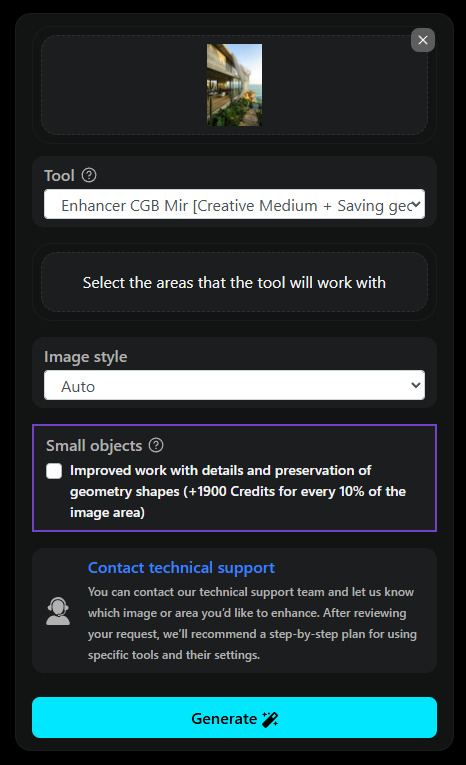Click the technical support headset icon

click(x=58, y=611)
